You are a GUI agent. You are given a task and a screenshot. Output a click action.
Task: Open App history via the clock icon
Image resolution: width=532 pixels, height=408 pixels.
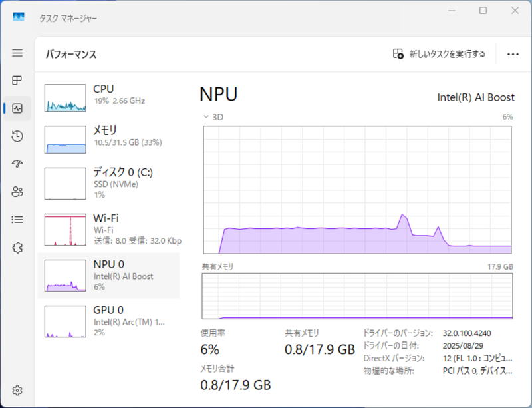[x=17, y=136]
